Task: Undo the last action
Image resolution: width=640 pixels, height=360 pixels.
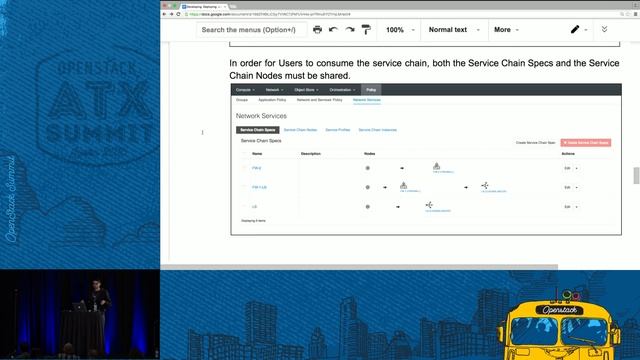Action: click(x=333, y=29)
